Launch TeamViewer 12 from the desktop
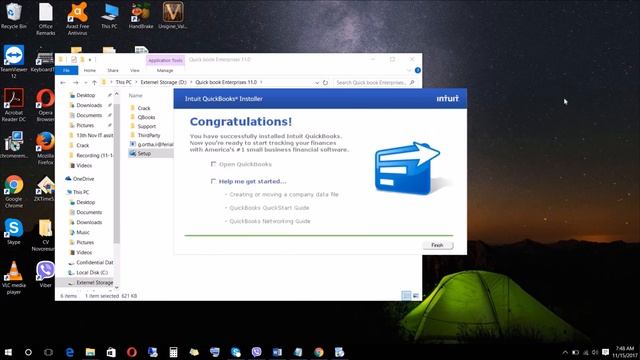 14,61
